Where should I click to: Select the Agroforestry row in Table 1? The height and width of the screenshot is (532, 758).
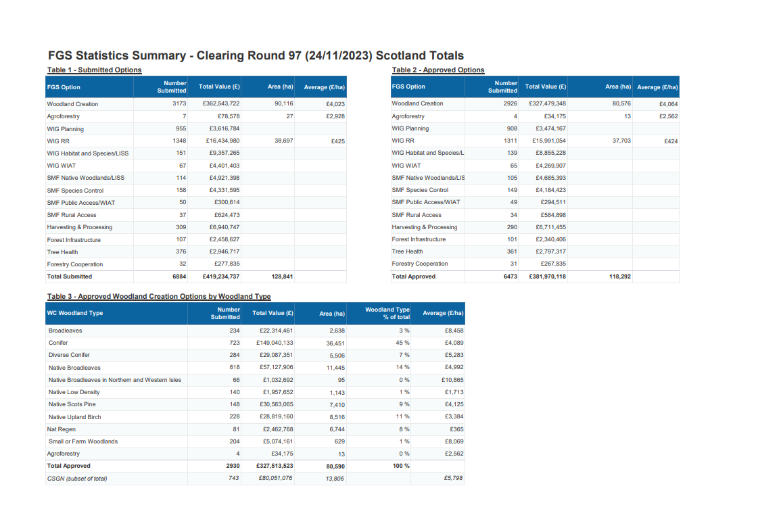click(x=64, y=116)
